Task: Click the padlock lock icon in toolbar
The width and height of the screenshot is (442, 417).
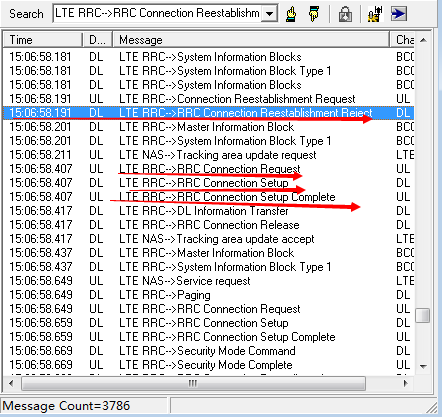Action: click(345, 14)
